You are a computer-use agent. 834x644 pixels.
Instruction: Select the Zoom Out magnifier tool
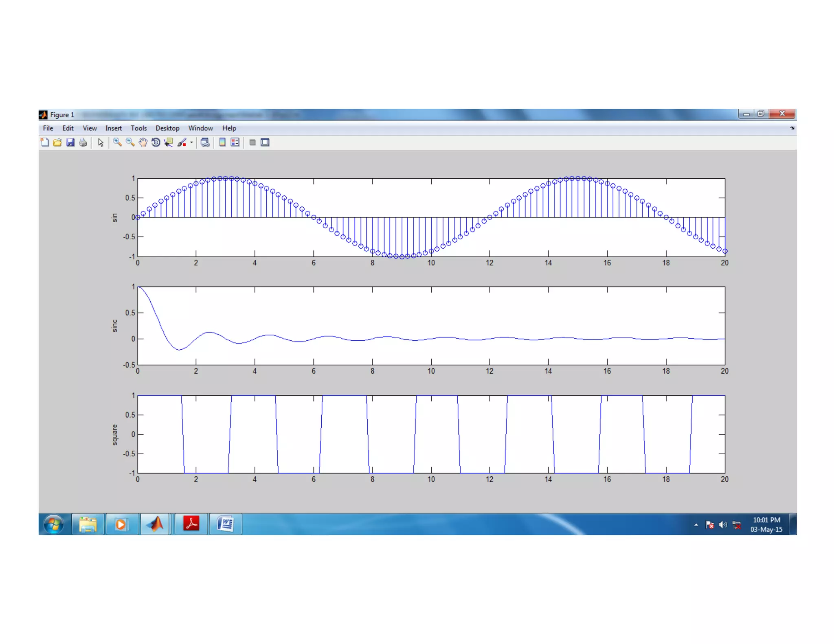[130, 142]
